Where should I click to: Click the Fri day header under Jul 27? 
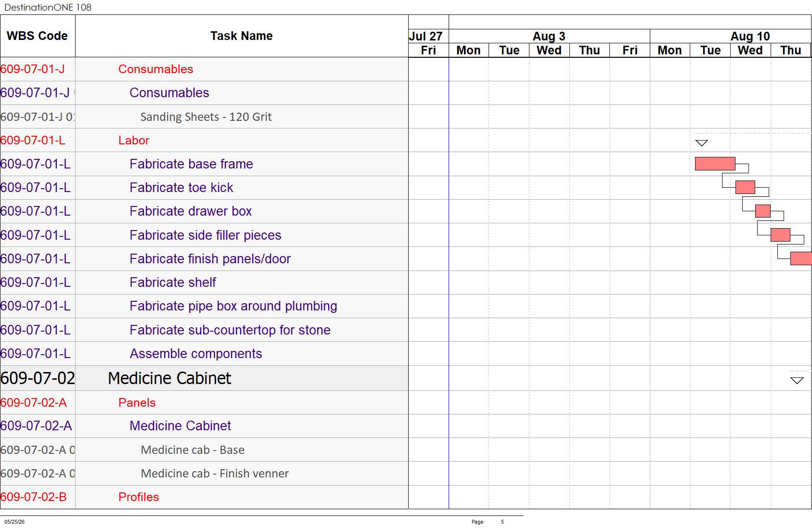tap(428, 50)
